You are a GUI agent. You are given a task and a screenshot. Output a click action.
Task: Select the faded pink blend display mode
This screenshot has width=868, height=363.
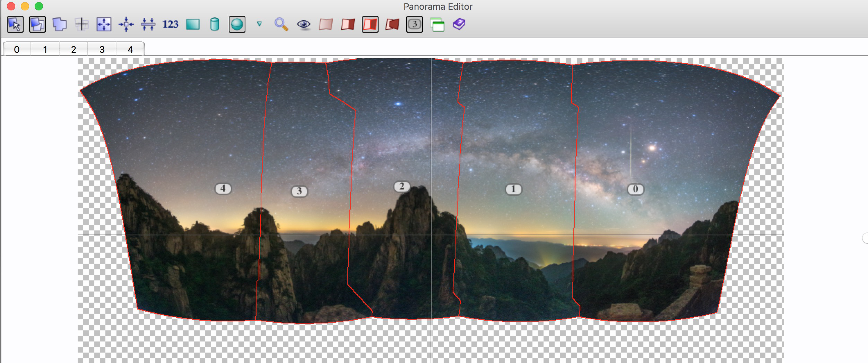tap(326, 24)
